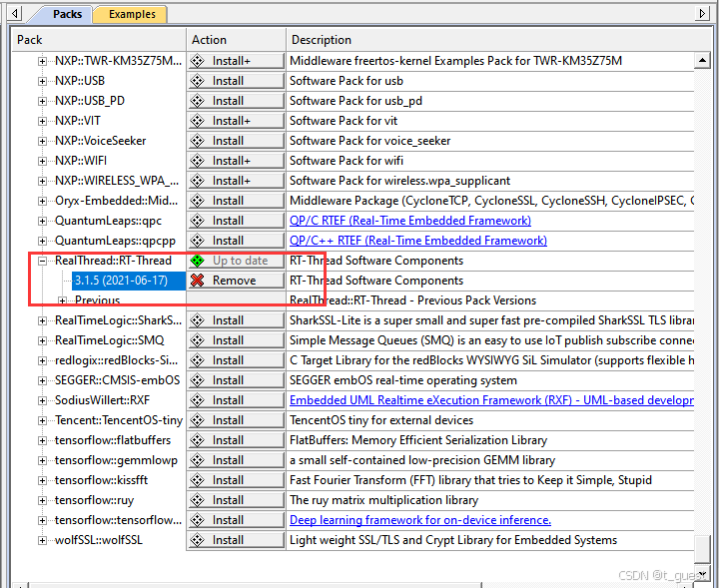Sort by the Action column header

tap(236, 40)
